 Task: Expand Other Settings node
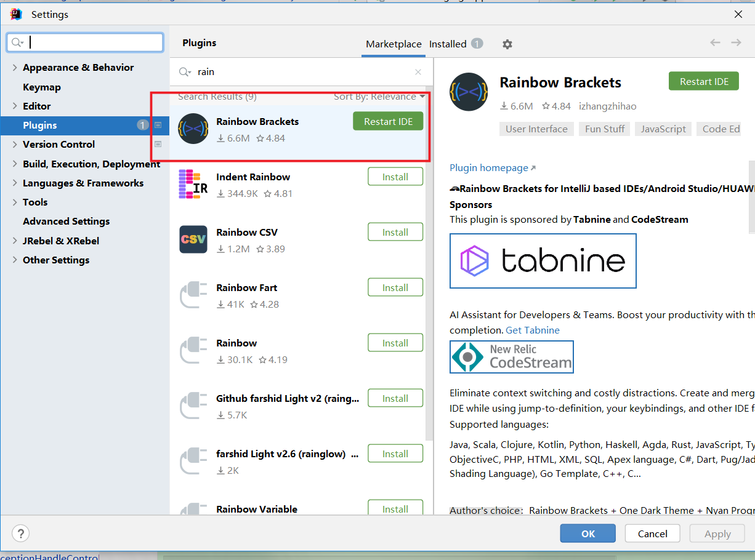(x=15, y=260)
